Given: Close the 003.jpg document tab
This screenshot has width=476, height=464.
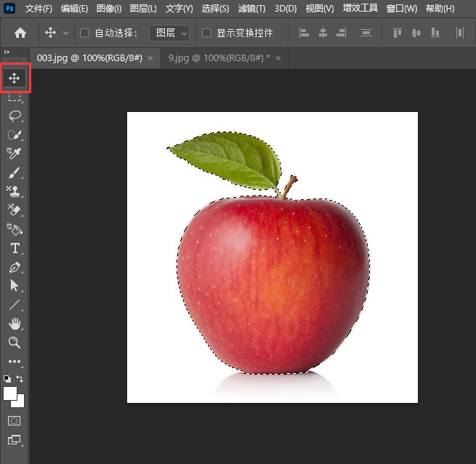Looking at the screenshot, I should 150,58.
